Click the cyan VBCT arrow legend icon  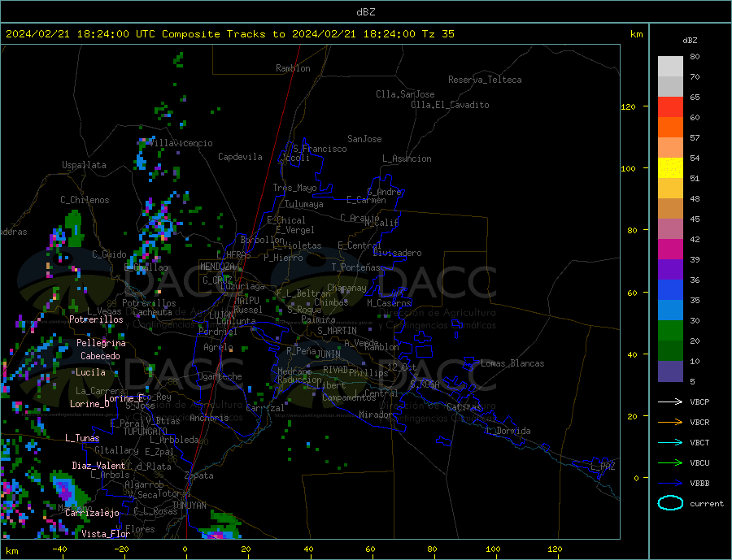click(x=670, y=442)
